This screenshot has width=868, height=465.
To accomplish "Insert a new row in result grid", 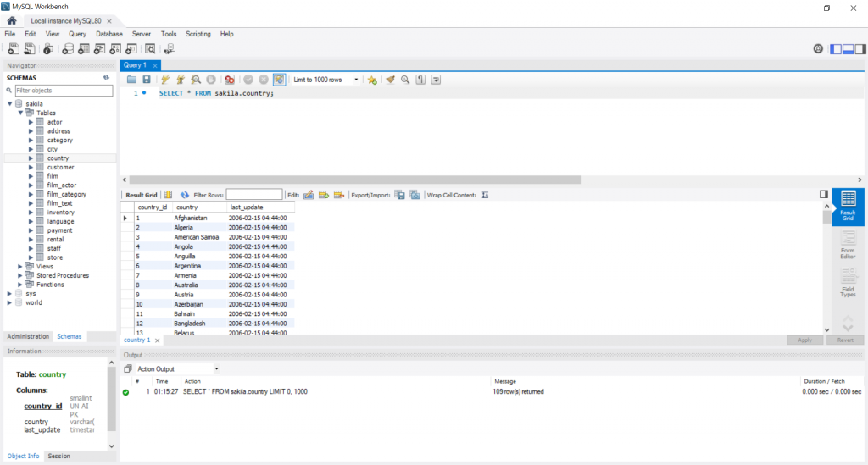I will [x=324, y=195].
